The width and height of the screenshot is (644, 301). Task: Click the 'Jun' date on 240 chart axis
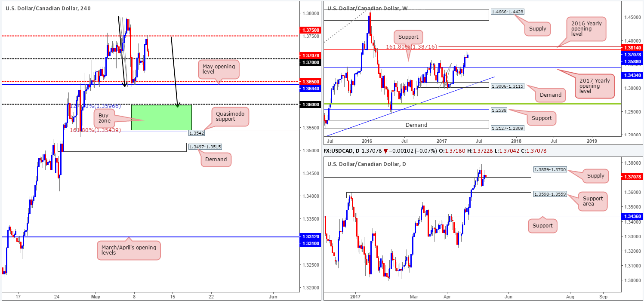(x=272, y=297)
